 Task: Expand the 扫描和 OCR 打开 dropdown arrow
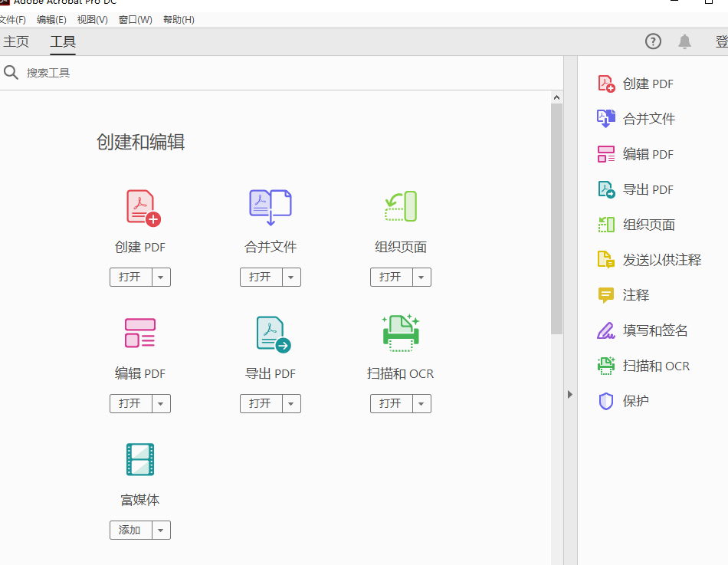[x=423, y=403]
